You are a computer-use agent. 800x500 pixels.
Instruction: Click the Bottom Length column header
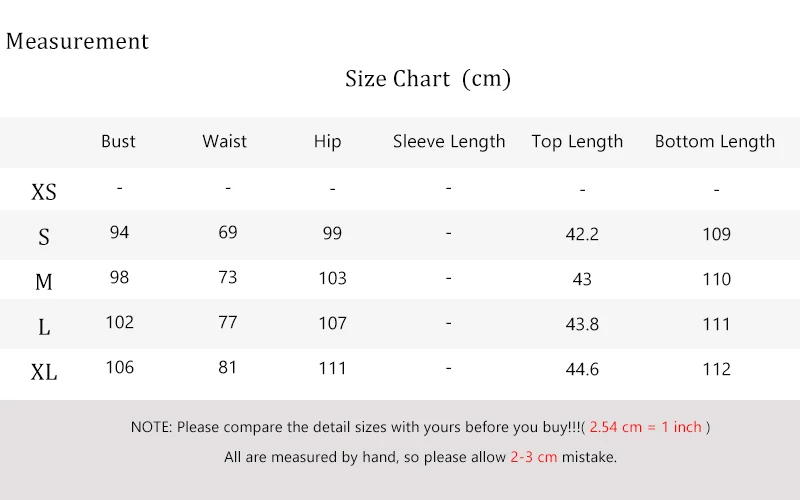tap(715, 142)
